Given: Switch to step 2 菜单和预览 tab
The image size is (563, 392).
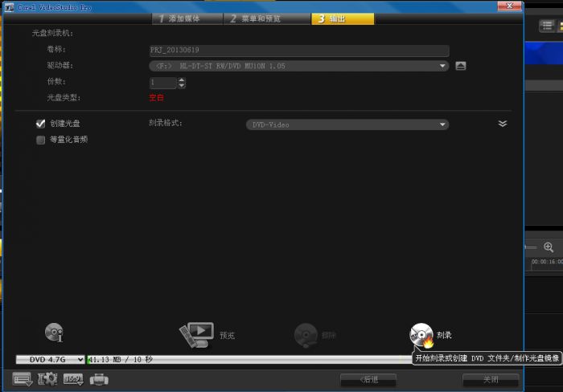Looking at the screenshot, I should point(266,18).
